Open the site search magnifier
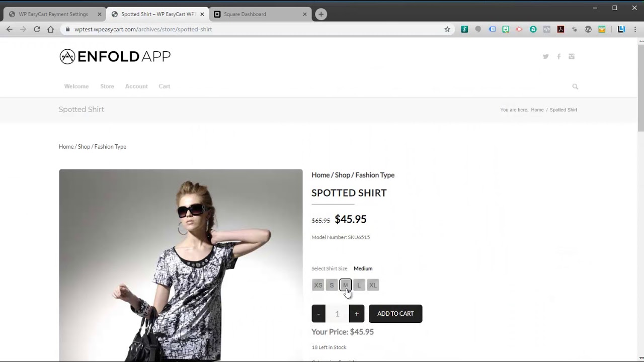Image resolution: width=644 pixels, height=362 pixels. coord(575,86)
